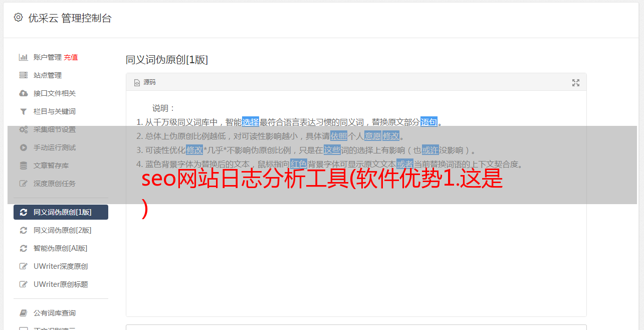Click the red 充值 link
The height and width of the screenshot is (330, 644).
[71, 57]
